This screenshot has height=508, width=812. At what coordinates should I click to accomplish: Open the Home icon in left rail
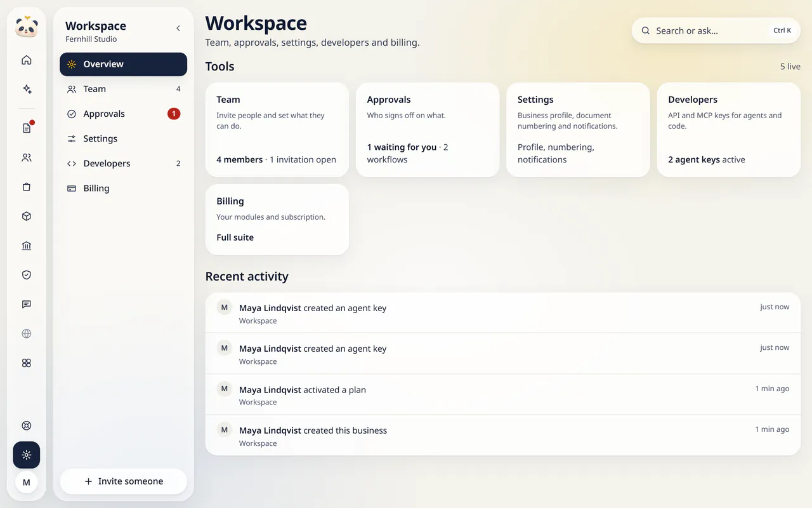click(27, 60)
